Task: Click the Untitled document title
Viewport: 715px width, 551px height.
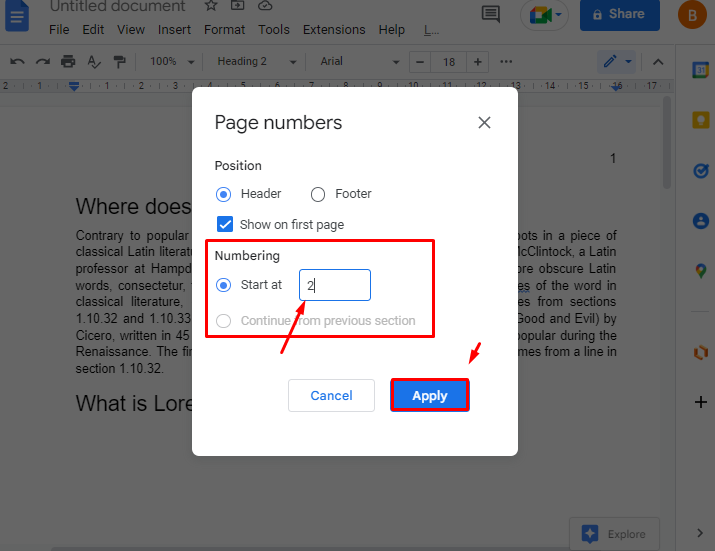Action: pos(118,6)
